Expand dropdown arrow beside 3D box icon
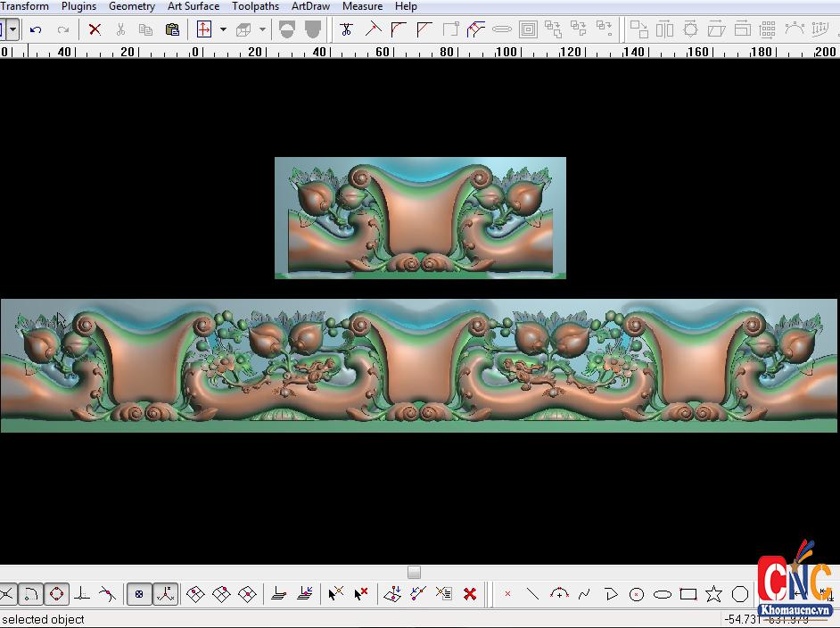 262,29
